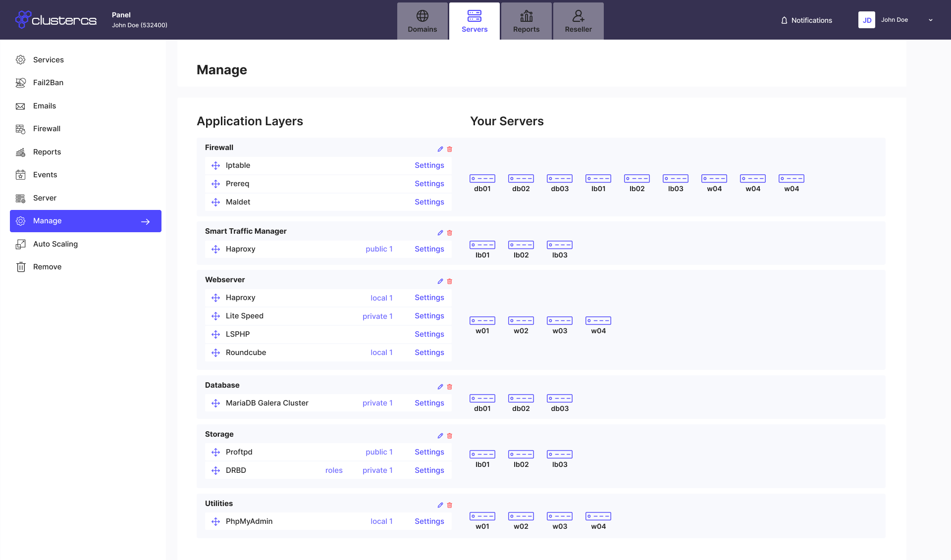The width and height of the screenshot is (951, 560).
Task: Click the trash icon for Database layer
Action: point(450,387)
